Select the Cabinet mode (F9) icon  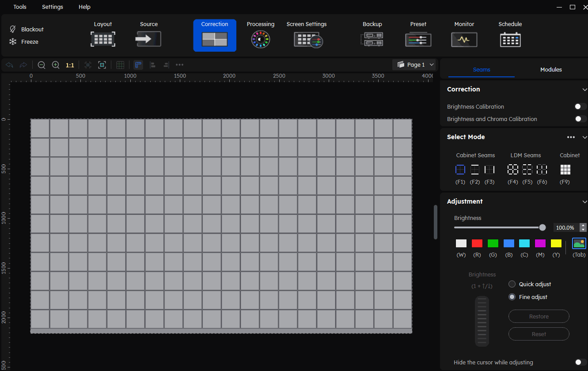point(565,170)
